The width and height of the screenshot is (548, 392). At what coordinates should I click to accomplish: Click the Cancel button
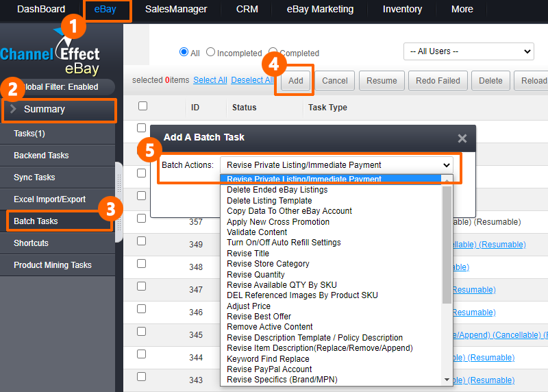pos(335,81)
